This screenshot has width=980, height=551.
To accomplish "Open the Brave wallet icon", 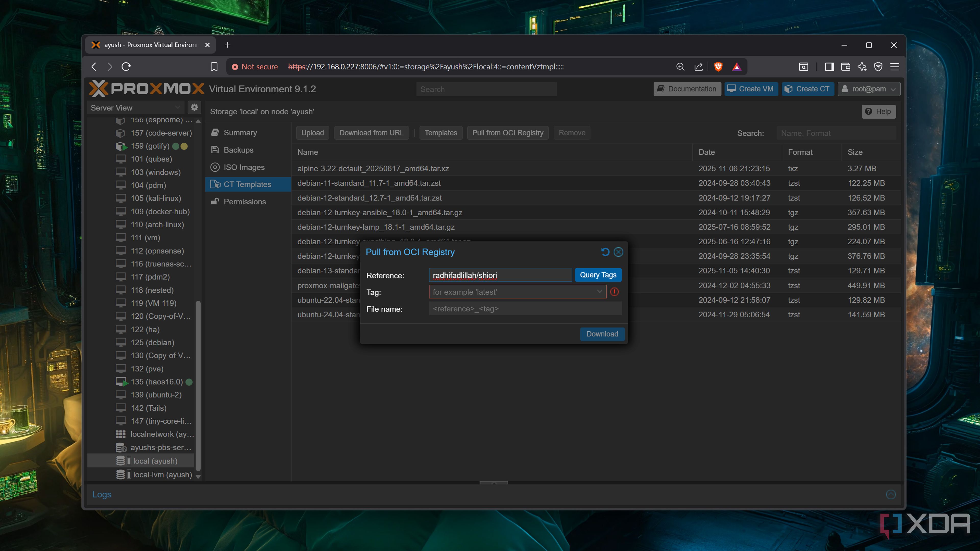I will coord(846,67).
